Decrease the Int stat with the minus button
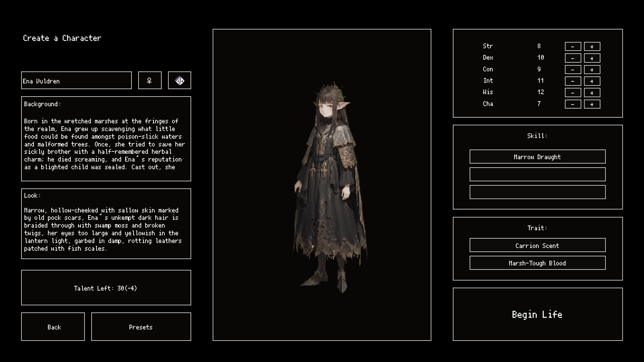The image size is (644, 362). pyautogui.click(x=573, y=81)
